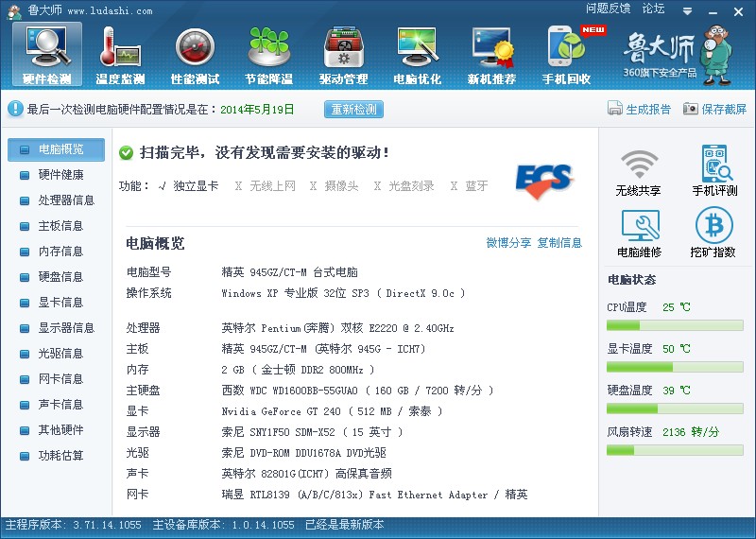The width and height of the screenshot is (756, 539).
Task: Open 电脑维修 computer repair
Action: 640,234
